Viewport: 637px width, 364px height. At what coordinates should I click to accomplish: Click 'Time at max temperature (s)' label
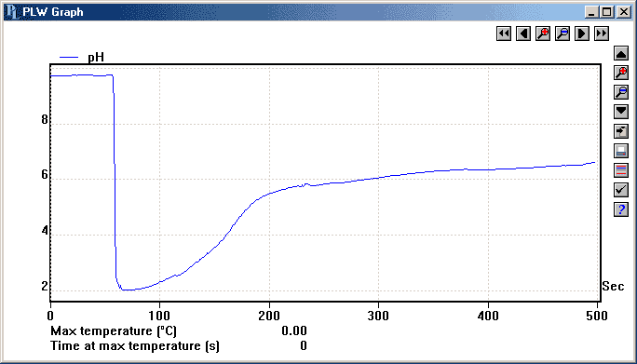[134, 345]
